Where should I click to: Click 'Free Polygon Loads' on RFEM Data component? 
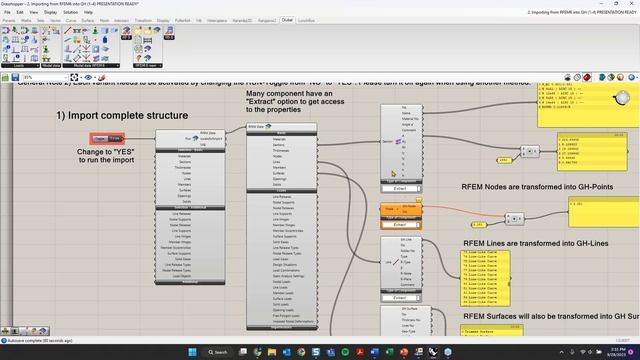(x=286, y=316)
